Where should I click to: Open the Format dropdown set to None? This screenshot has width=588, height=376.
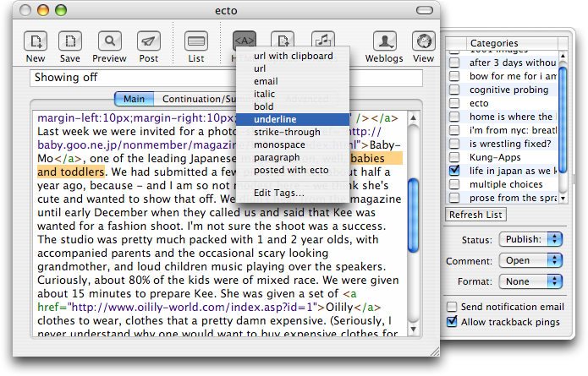coord(530,281)
